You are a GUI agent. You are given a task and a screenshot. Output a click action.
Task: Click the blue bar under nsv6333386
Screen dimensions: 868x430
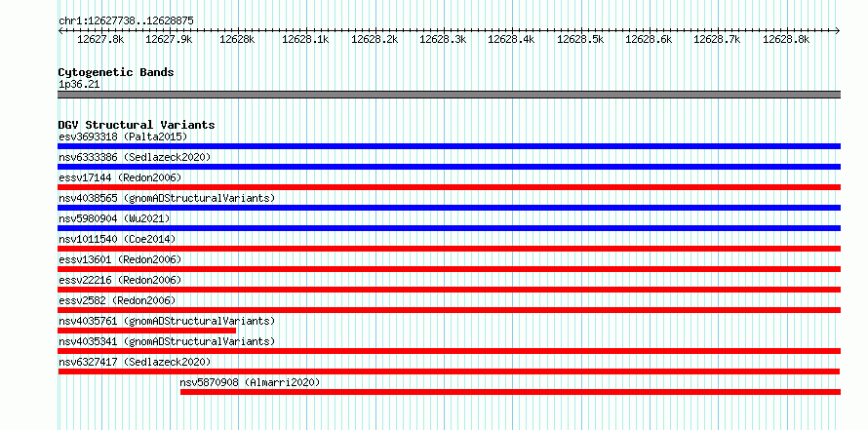449,167
